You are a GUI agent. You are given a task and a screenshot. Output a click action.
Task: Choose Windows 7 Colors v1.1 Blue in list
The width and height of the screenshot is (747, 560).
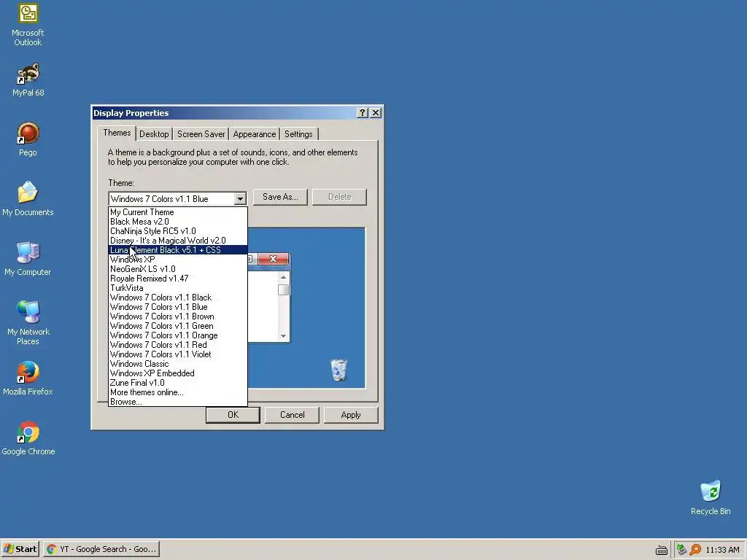coord(178,307)
